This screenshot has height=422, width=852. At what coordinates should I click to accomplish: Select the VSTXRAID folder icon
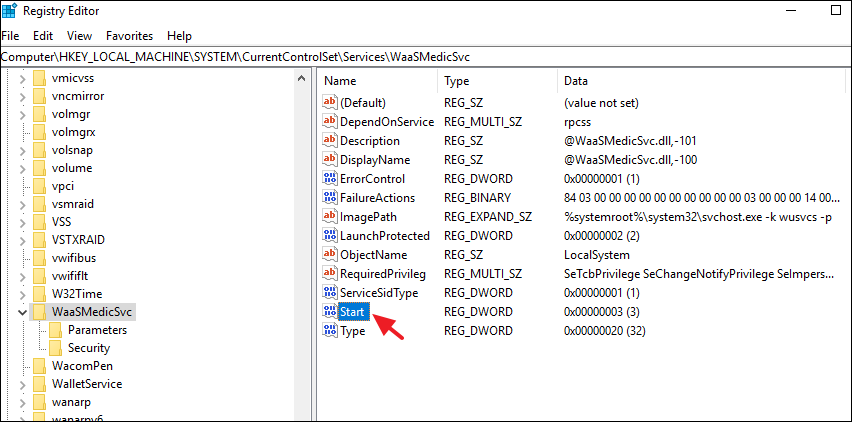39,240
